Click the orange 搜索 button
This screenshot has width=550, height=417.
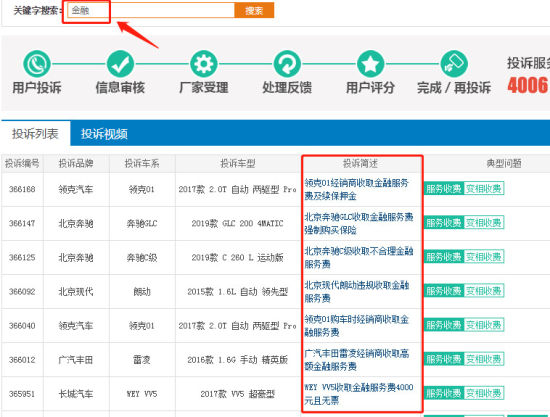point(254,10)
